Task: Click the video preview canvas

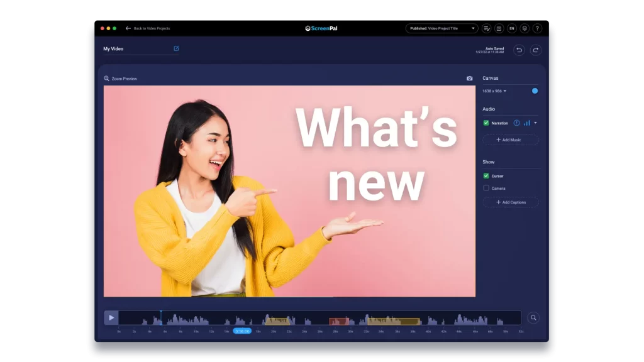Action: click(289, 191)
